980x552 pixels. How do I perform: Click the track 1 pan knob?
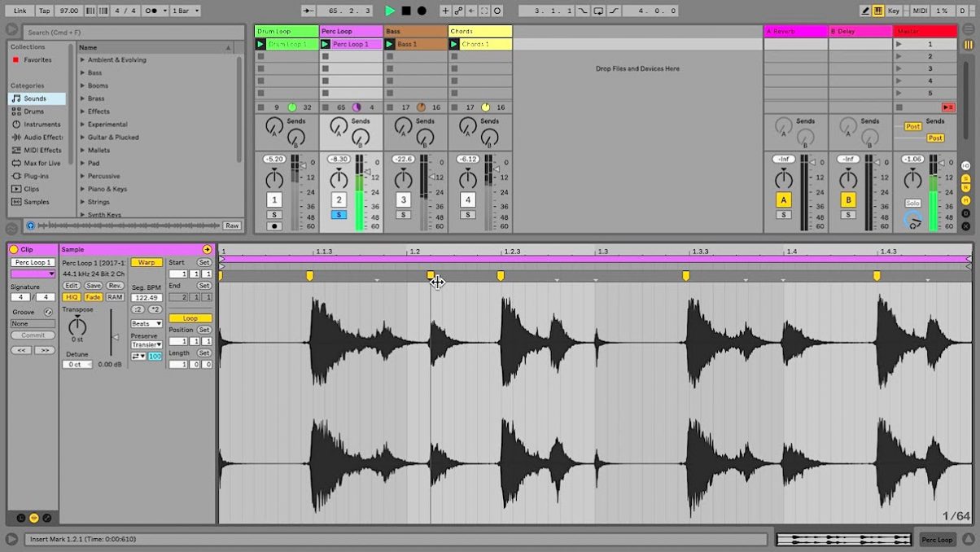pos(275,179)
